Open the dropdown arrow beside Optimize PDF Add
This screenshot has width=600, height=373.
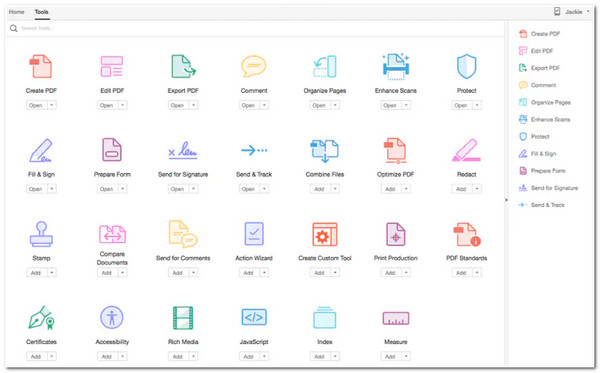pyautogui.click(x=406, y=189)
